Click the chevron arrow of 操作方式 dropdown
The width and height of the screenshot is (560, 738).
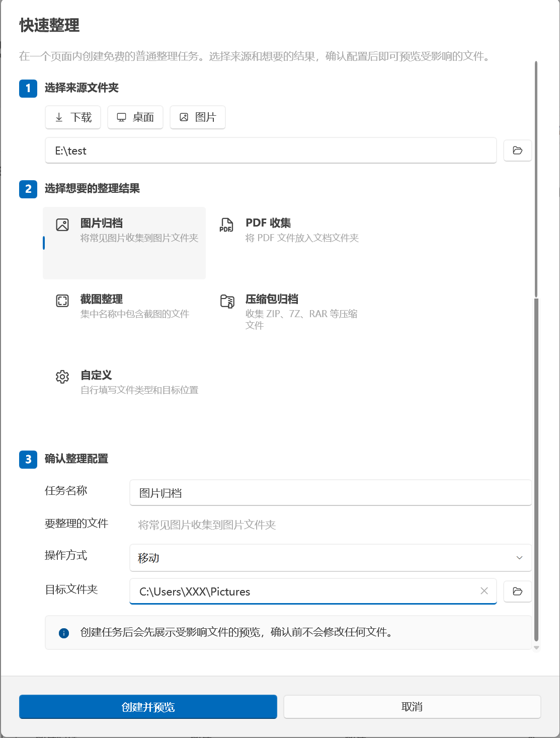click(520, 558)
